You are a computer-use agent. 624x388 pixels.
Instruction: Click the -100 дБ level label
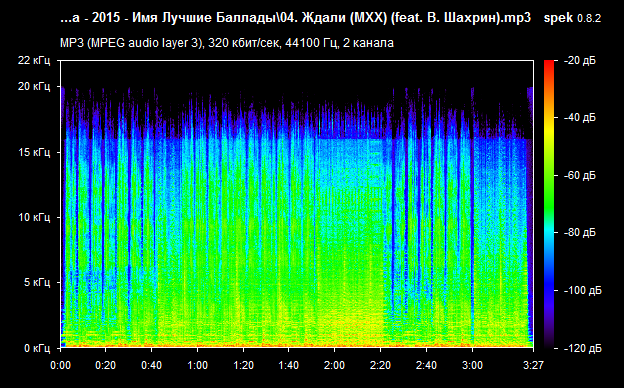pos(583,291)
